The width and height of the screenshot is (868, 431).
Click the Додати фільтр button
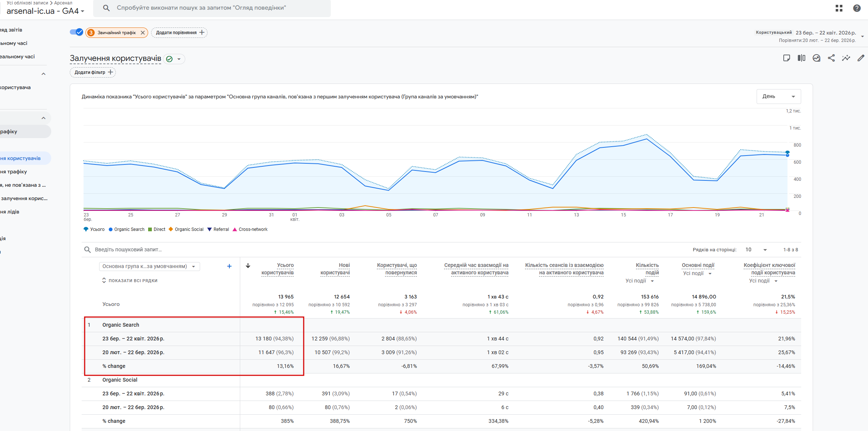click(x=93, y=72)
